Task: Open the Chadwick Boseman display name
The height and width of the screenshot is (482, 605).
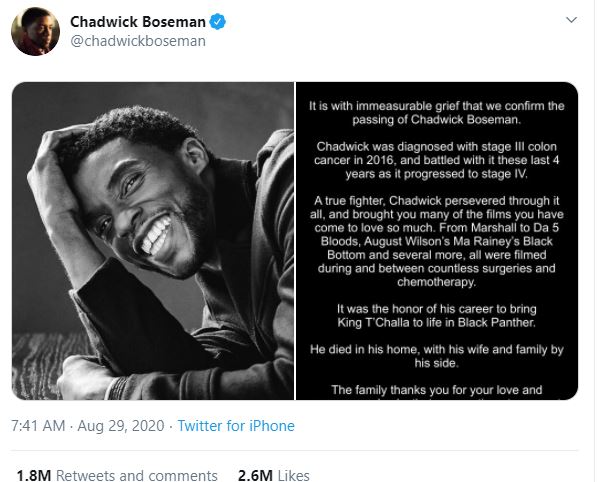Action: coord(138,22)
